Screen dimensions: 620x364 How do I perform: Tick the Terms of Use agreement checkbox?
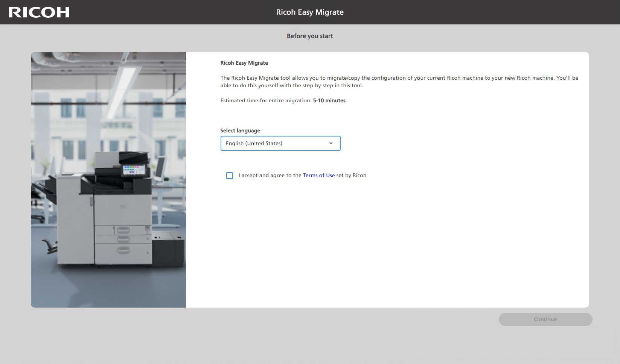click(x=230, y=176)
